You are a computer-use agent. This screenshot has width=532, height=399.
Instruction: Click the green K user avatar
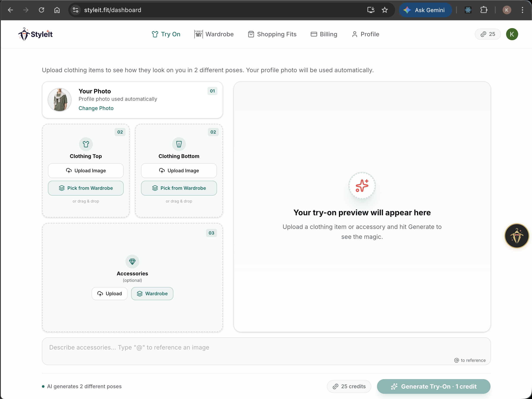pos(512,34)
